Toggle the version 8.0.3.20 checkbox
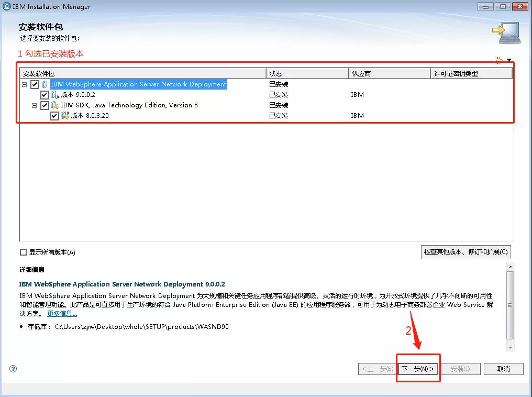Viewport: 532px width, 397px height. click(x=54, y=116)
